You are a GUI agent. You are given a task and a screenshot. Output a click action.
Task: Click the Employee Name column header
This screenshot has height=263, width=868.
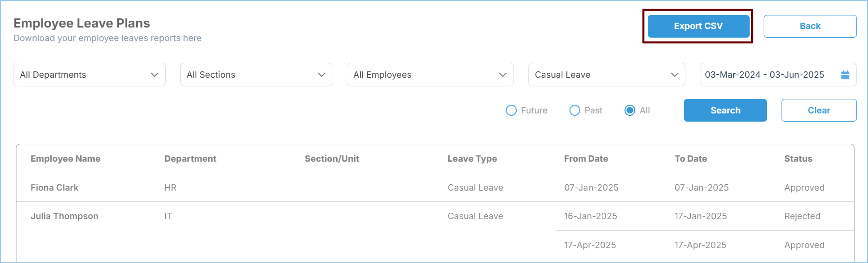(x=66, y=159)
